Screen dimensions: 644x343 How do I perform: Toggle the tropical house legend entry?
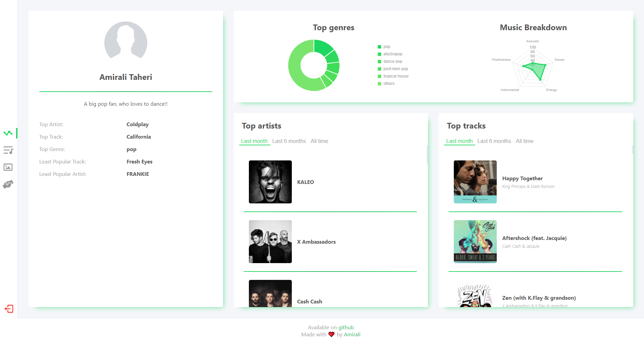(x=393, y=76)
